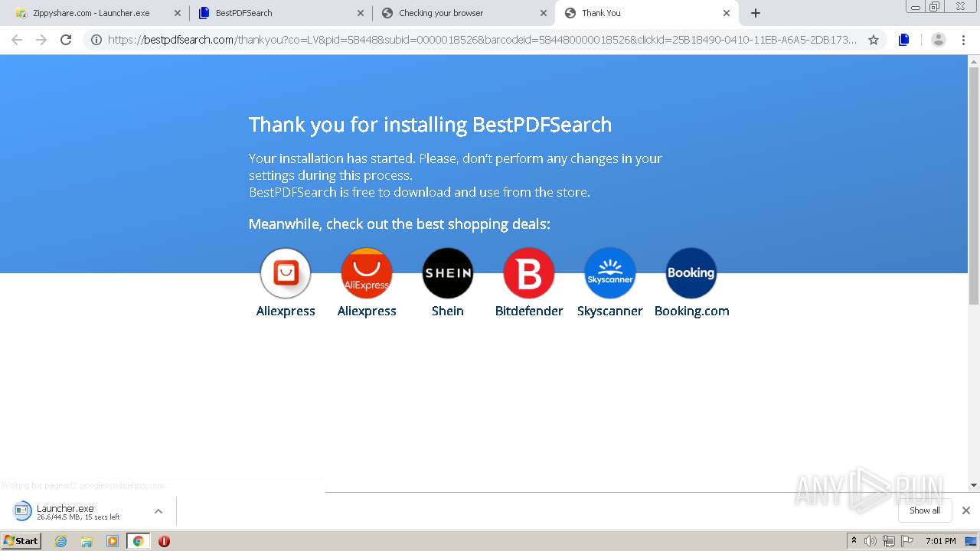This screenshot has width=980, height=551.
Task: Open the red Bitdefender deal icon
Action: point(529,273)
